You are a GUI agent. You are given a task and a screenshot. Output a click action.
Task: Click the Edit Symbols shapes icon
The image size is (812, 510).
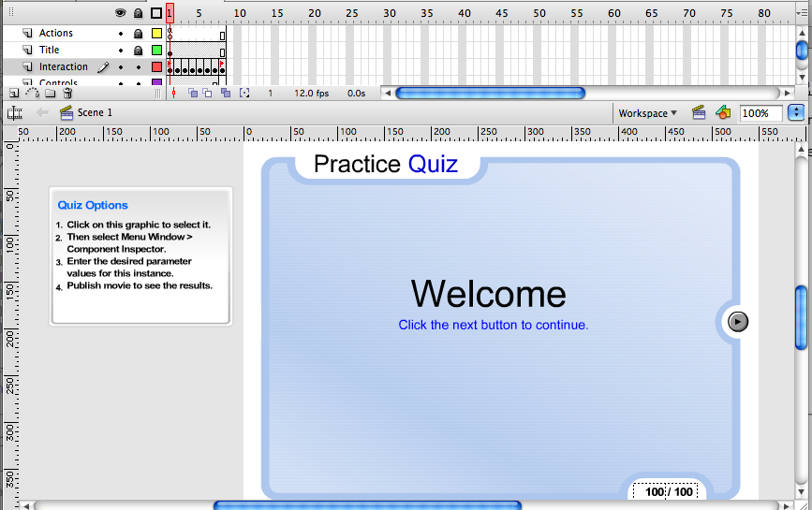click(723, 111)
